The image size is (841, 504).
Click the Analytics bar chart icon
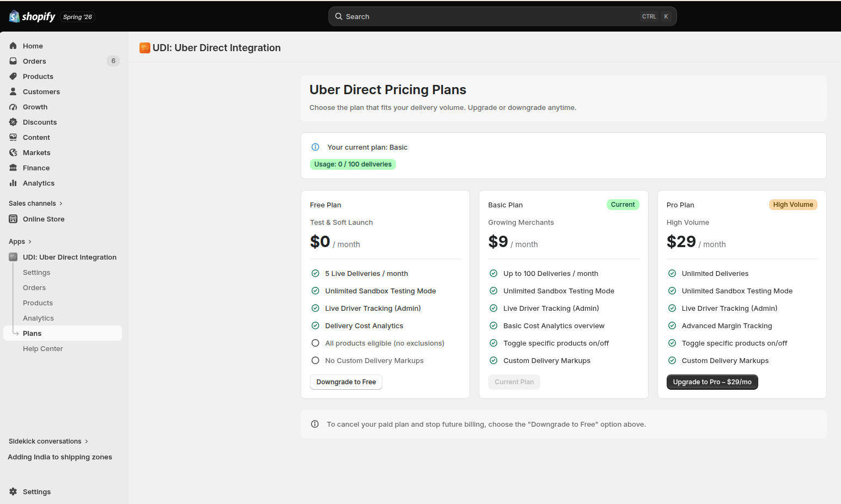pyautogui.click(x=13, y=183)
